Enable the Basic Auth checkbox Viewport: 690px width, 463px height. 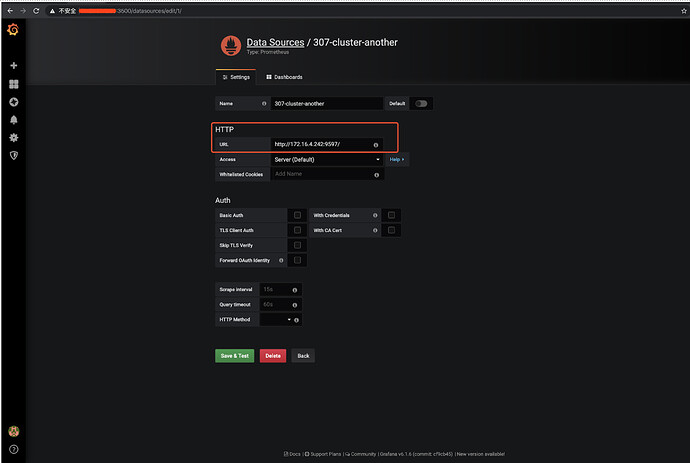pyautogui.click(x=297, y=215)
